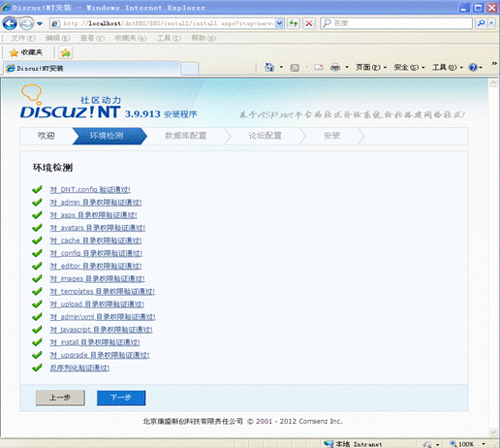Click the page scrollbar down arrow

click(x=493, y=432)
